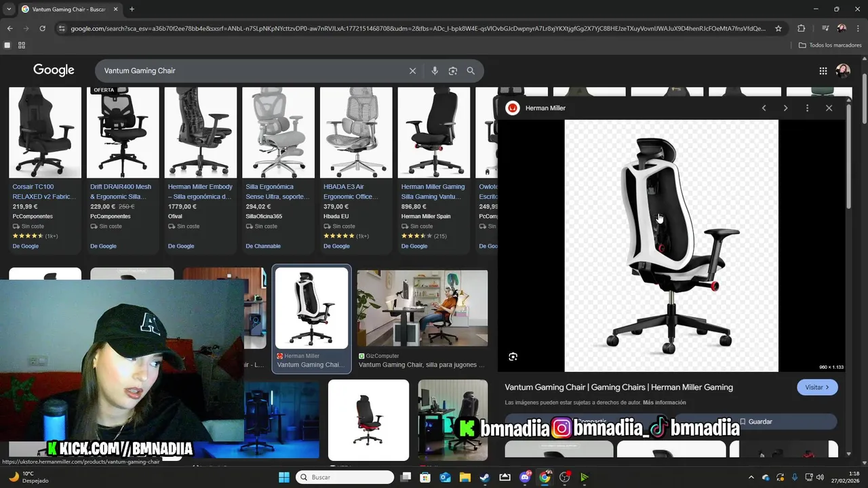The image size is (868, 488).
Task: Focus the Google search input field
Action: [x=251, y=70]
